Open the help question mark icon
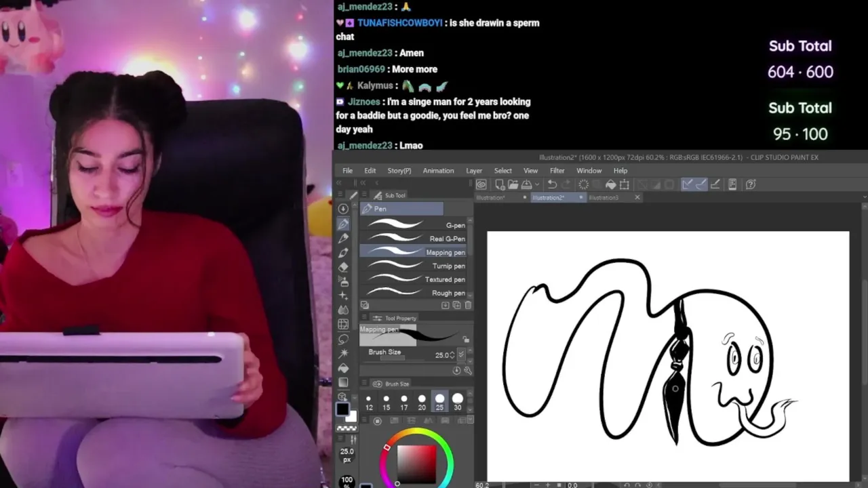The width and height of the screenshot is (868, 488). click(x=751, y=184)
